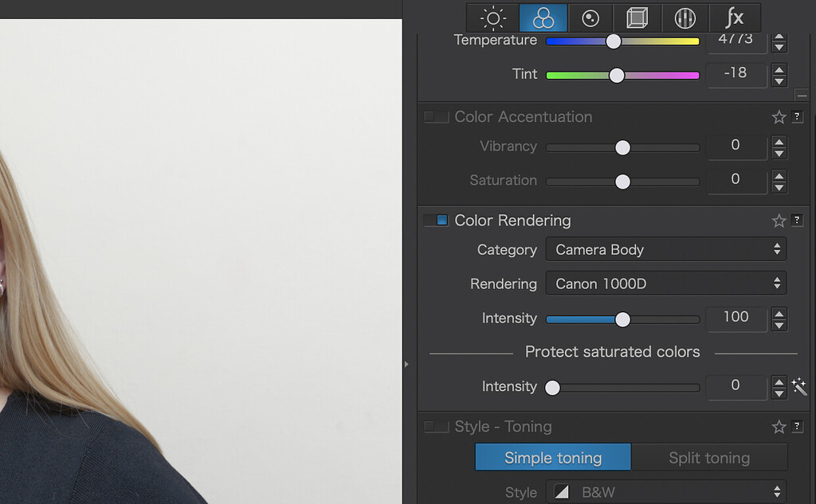This screenshot has height=504, width=816.
Task: Increase Temperature with up stepper arrow
Action: (779, 37)
